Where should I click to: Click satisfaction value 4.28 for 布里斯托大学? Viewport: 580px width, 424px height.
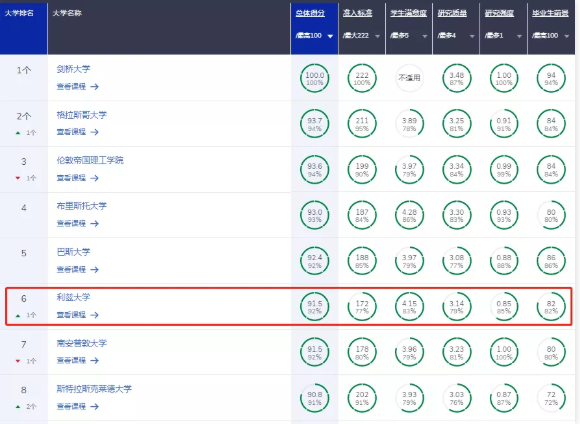[x=409, y=215]
